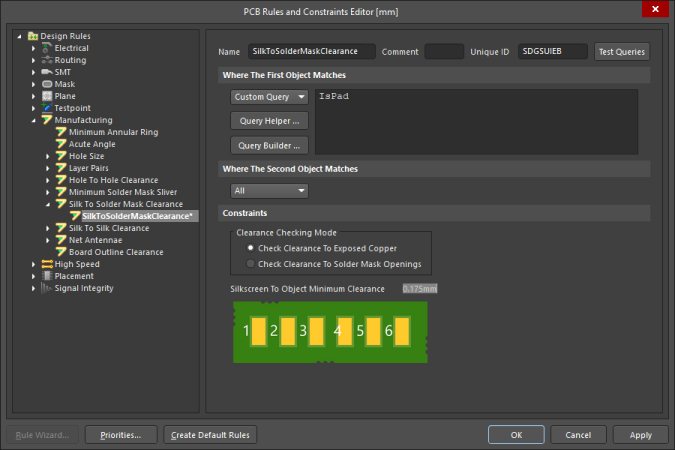This screenshot has width=675, height=450.
Task: Click the rule Name input field
Action: click(x=311, y=51)
